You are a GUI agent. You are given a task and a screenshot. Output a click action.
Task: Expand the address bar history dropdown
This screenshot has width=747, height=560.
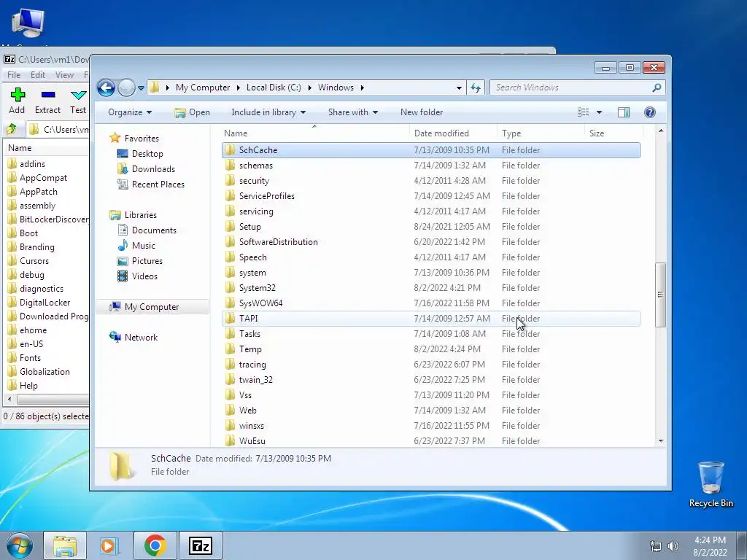pyautogui.click(x=459, y=87)
